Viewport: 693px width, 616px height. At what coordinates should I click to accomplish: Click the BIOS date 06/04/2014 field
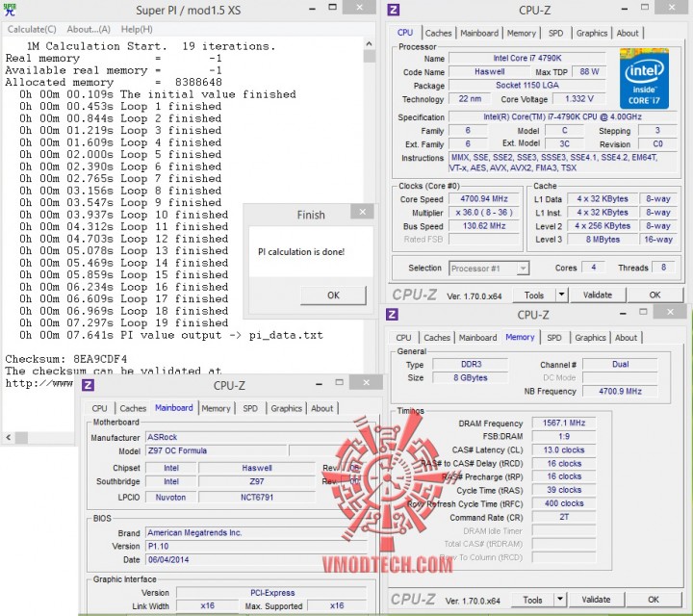click(256, 559)
